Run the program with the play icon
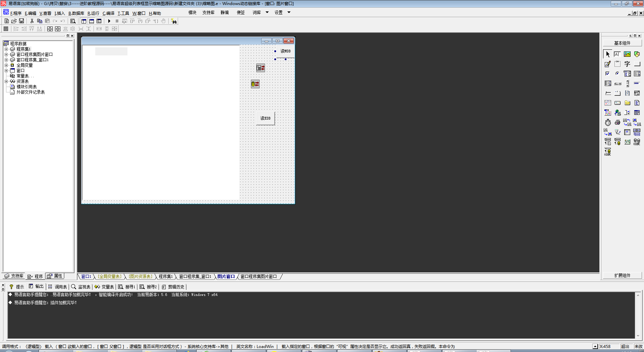The image size is (644, 352). pos(109,21)
